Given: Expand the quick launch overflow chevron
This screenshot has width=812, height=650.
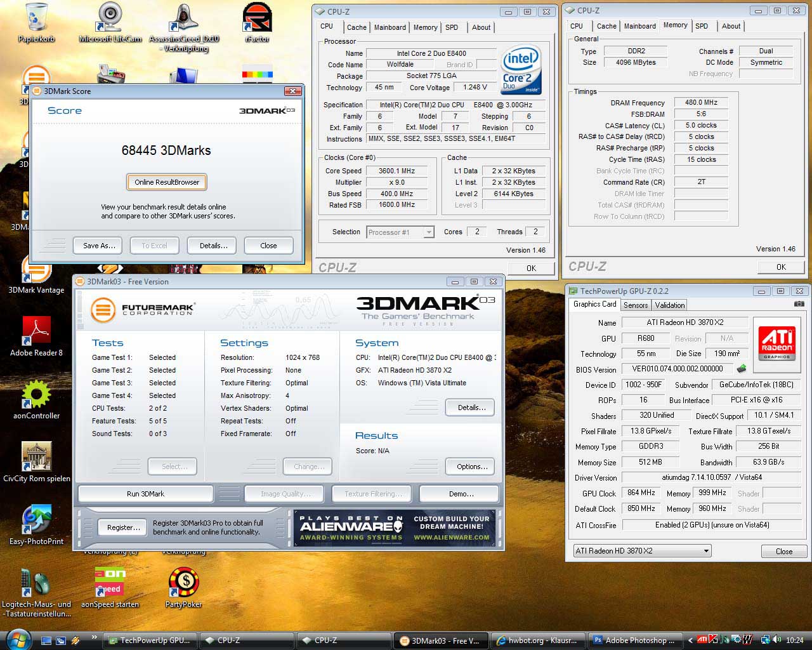Looking at the screenshot, I should [x=95, y=637].
